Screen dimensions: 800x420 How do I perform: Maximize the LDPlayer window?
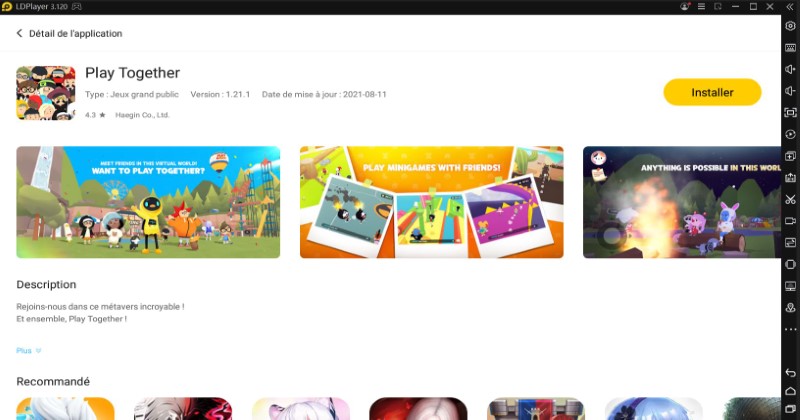coord(753,7)
